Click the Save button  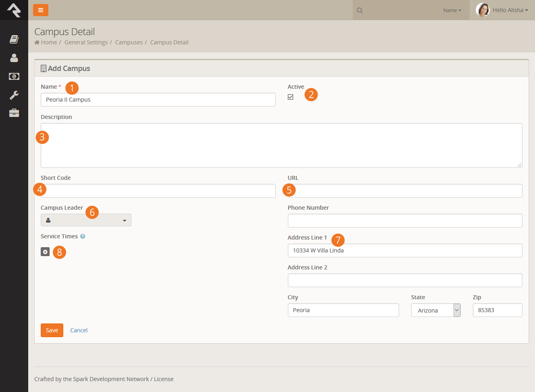click(x=52, y=330)
